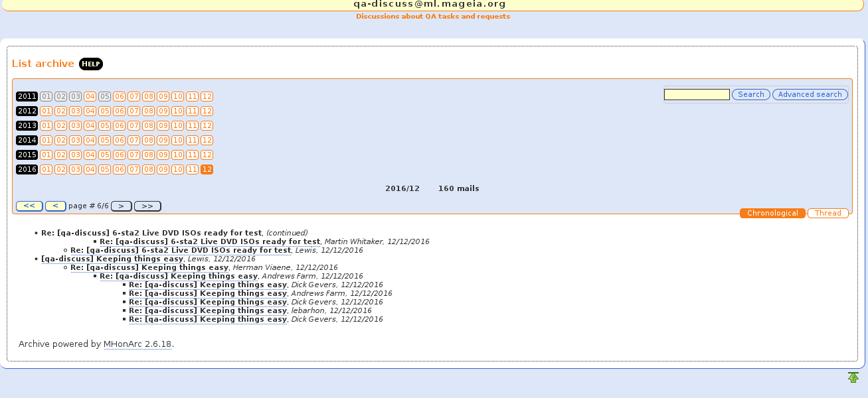This screenshot has width=868, height=398.
Task: Select month 06 of 2014
Action: 119,141
